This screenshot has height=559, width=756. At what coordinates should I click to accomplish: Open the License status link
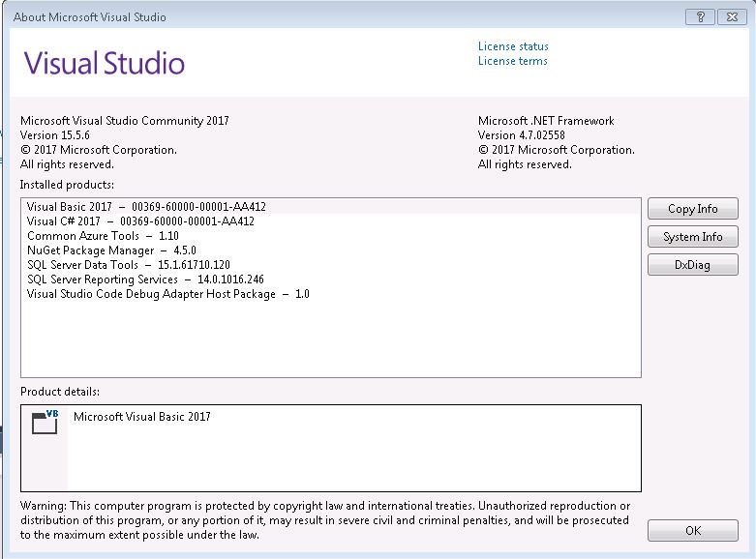tap(513, 46)
